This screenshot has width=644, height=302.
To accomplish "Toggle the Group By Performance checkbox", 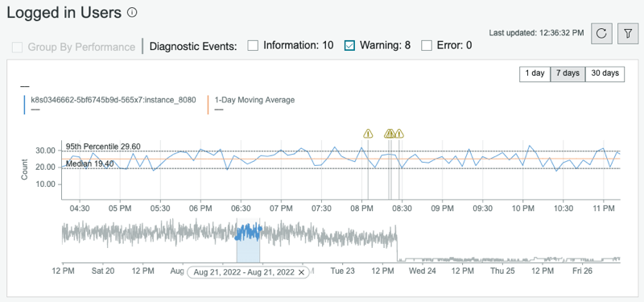I will [17, 47].
